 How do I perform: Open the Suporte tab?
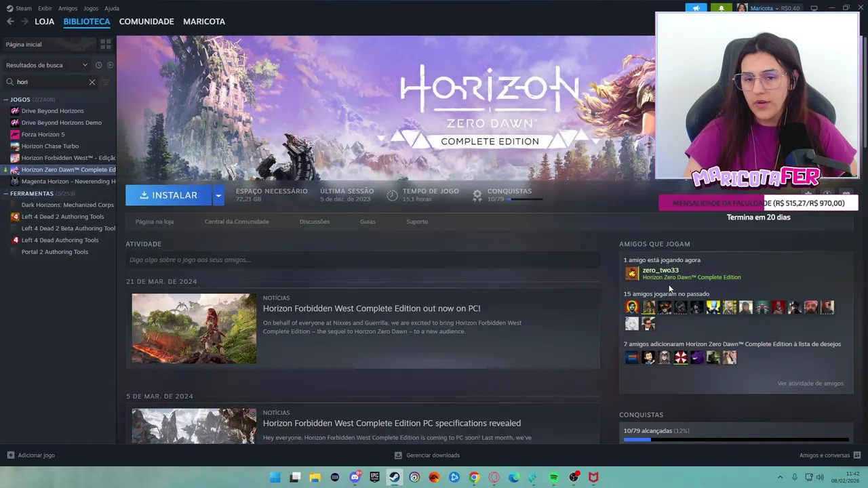point(417,222)
